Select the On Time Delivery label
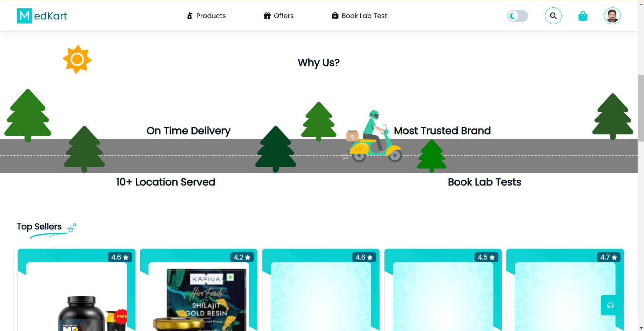The height and width of the screenshot is (331, 644). pyautogui.click(x=188, y=131)
